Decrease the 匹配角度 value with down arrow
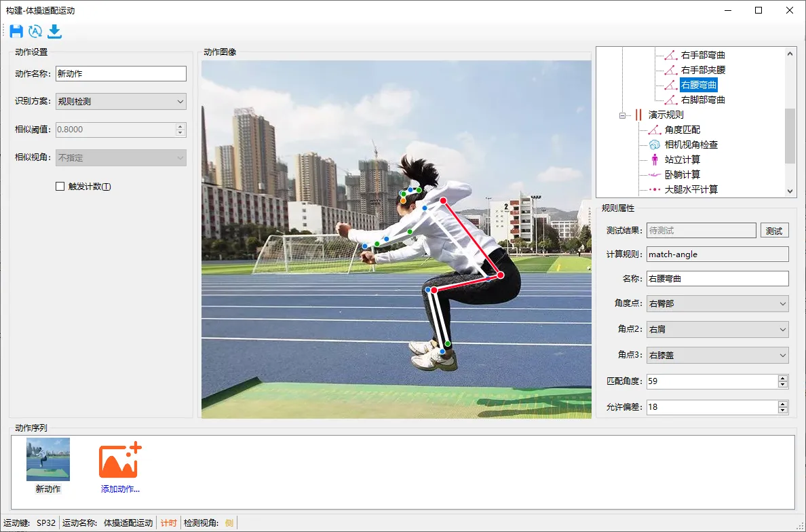The width and height of the screenshot is (806, 532). [783, 385]
